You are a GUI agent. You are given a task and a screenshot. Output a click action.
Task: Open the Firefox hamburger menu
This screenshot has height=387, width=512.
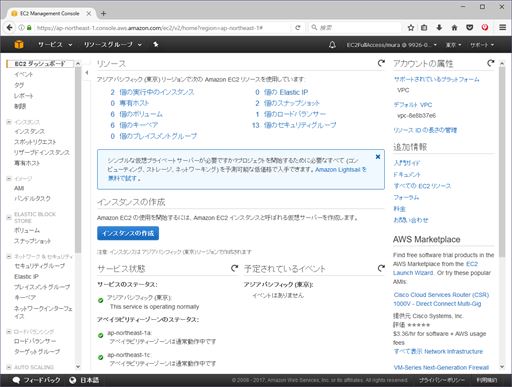pyautogui.click(x=502, y=28)
